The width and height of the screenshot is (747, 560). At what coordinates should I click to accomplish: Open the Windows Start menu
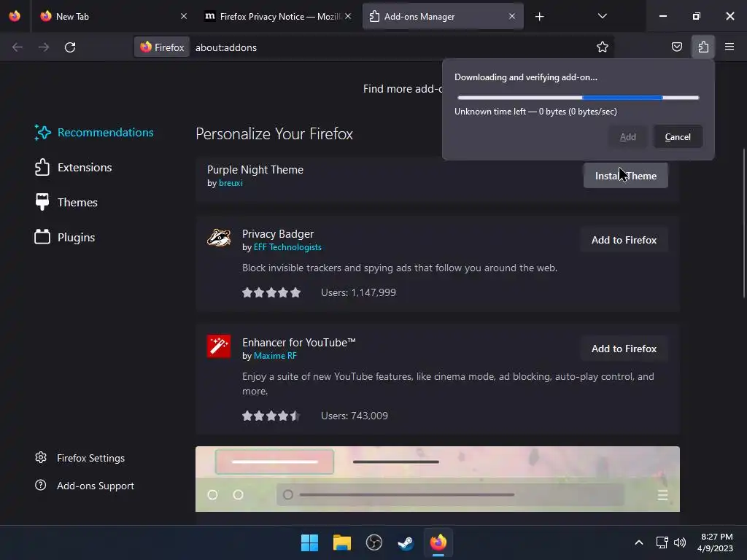[x=309, y=542]
